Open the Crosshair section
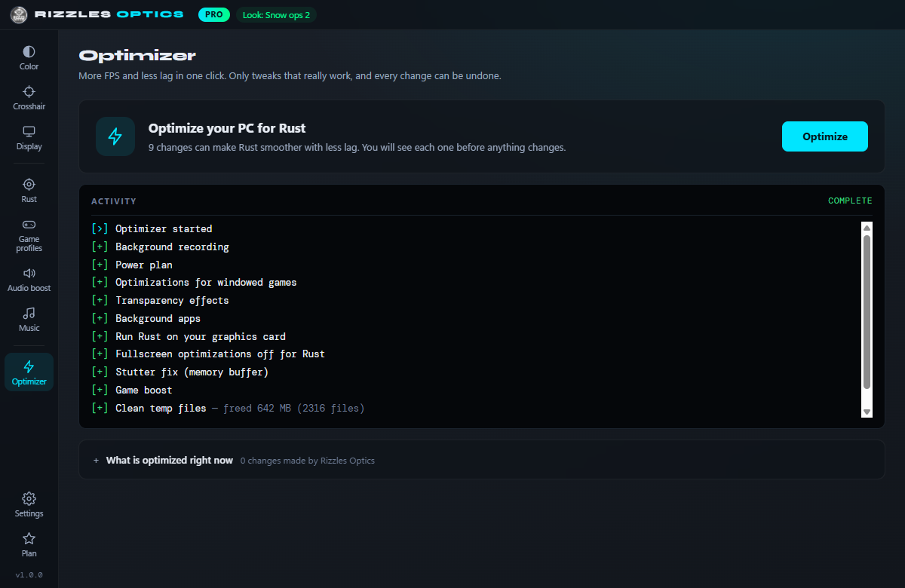The image size is (905, 588). pos(29,97)
